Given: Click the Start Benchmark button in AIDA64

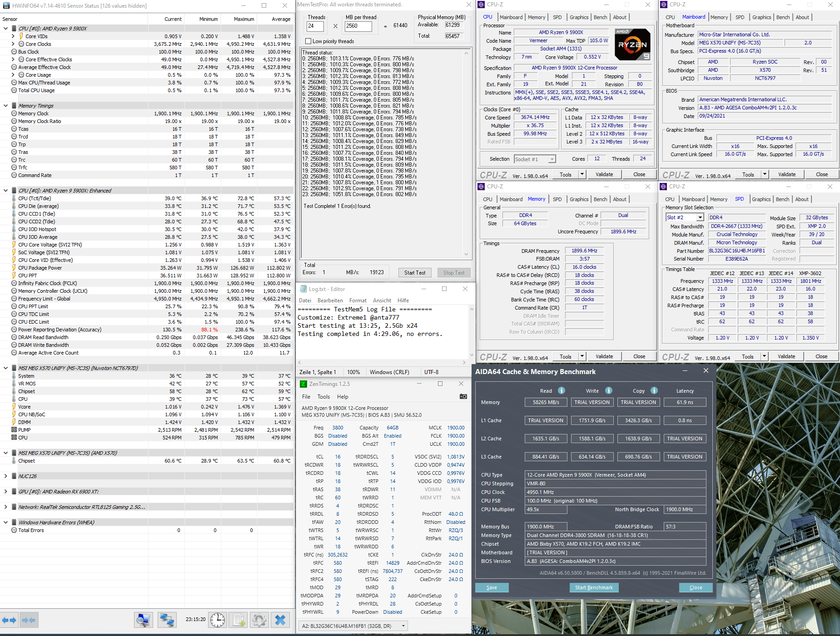Looking at the screenshot, I should [594, 587].
